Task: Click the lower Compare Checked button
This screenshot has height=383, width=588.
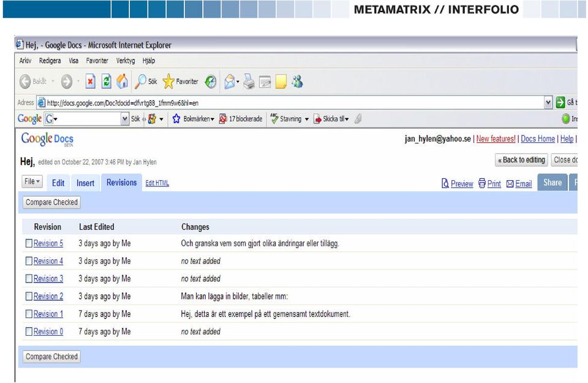Action: click(51, 357)
